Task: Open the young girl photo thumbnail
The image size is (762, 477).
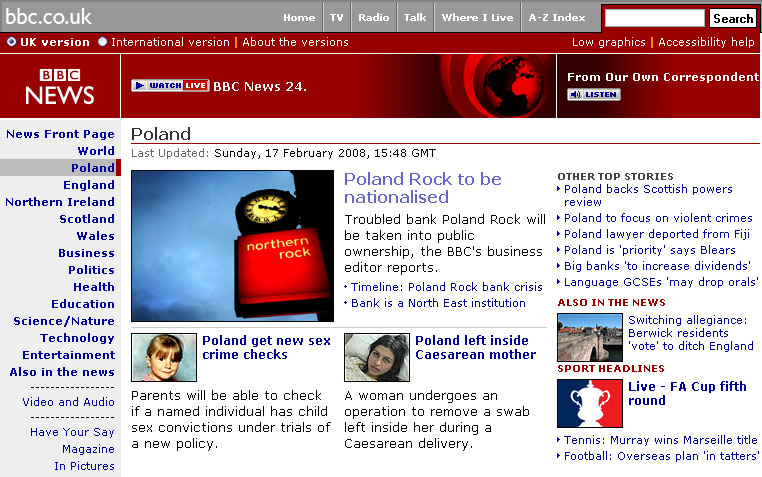Action: (x=164, y=358)
